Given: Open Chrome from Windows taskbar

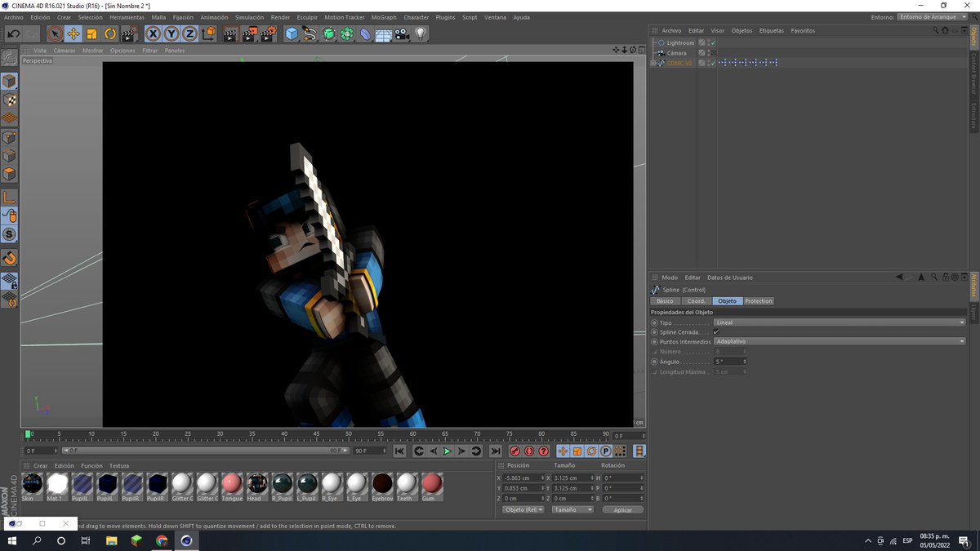Looking at the screenshot, I should (x=162, y=540).
